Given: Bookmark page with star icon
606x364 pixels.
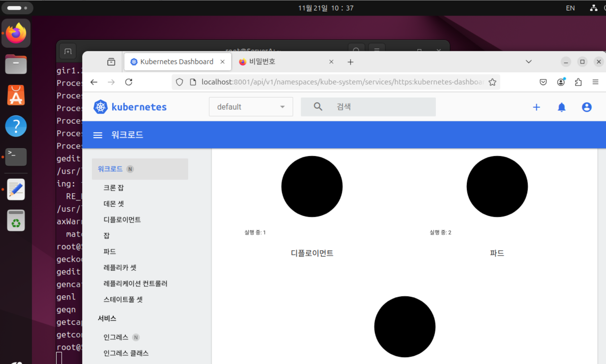Looking at the screenshot, I should coord(492,82).
